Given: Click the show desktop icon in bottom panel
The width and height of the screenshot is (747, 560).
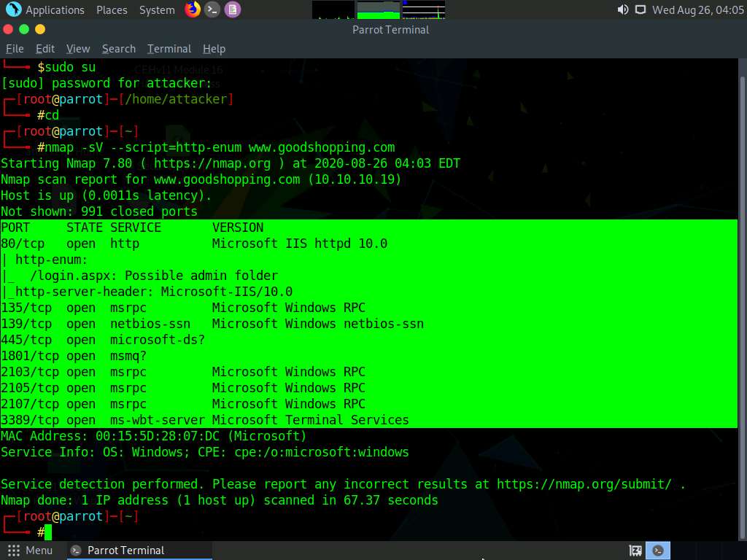Looking at the screenshot, I should pyautogui.click(x=635, y=551).
